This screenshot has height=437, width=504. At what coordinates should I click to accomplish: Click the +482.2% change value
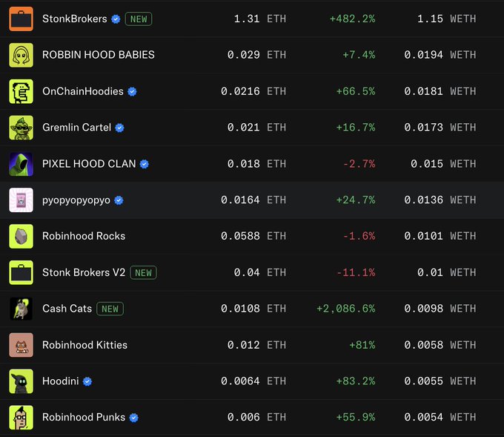coord(352,19)
